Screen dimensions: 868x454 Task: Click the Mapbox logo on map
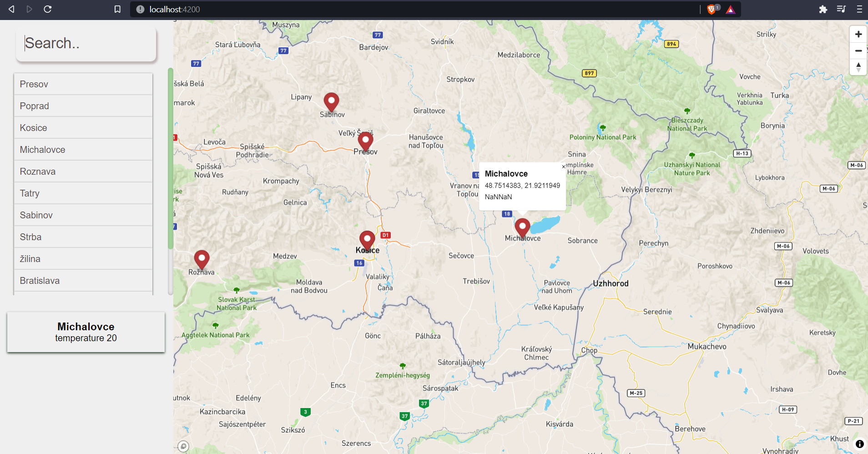coord(183,446)
